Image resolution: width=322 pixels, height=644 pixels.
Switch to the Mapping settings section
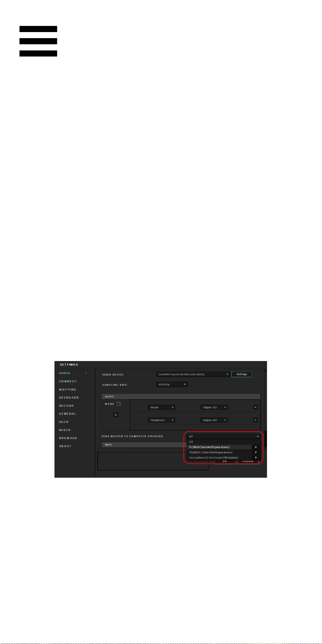(x=68, y=390)
